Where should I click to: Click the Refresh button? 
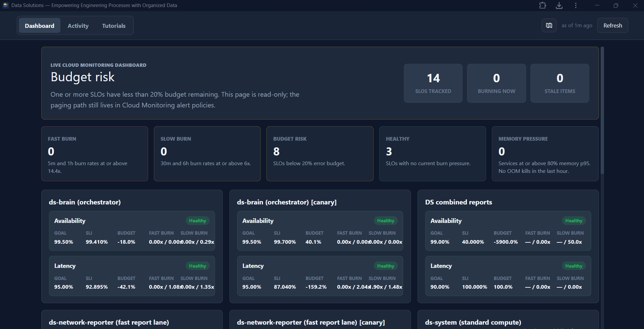(612, 26)
